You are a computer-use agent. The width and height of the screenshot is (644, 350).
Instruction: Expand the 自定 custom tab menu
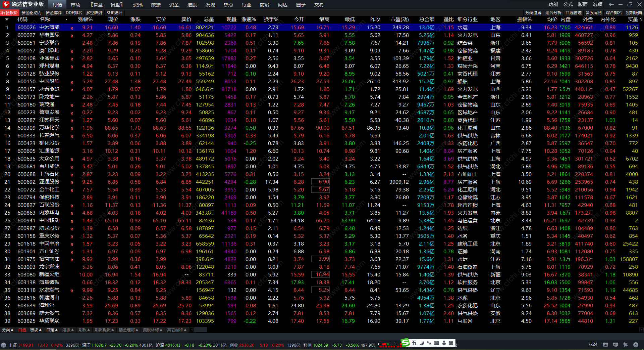click(x=52, y=330)
